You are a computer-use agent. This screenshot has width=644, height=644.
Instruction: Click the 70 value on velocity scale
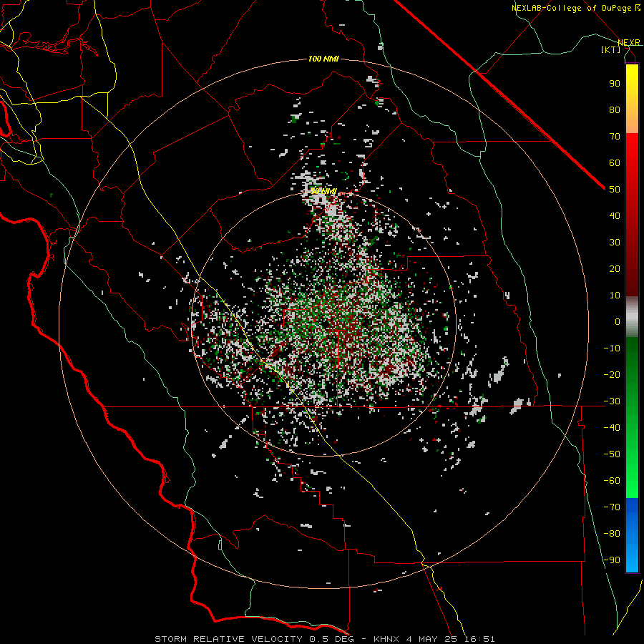point(615,137)
